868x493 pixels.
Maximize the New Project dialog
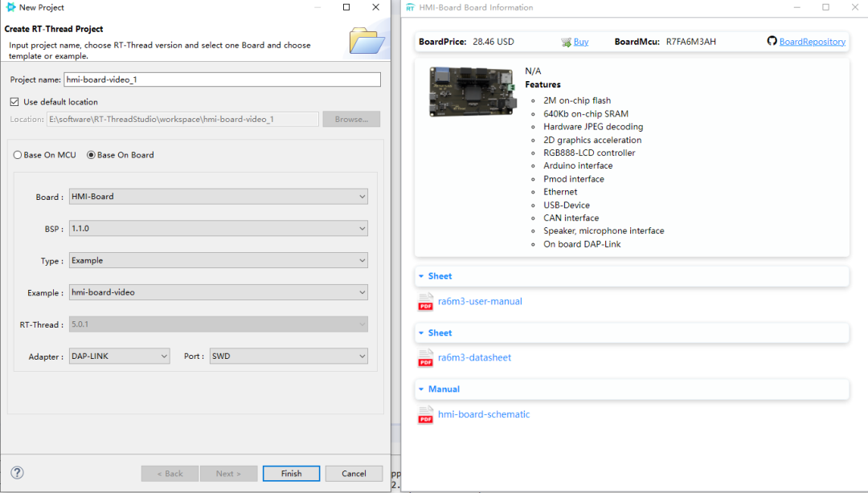tap(346, 7)
